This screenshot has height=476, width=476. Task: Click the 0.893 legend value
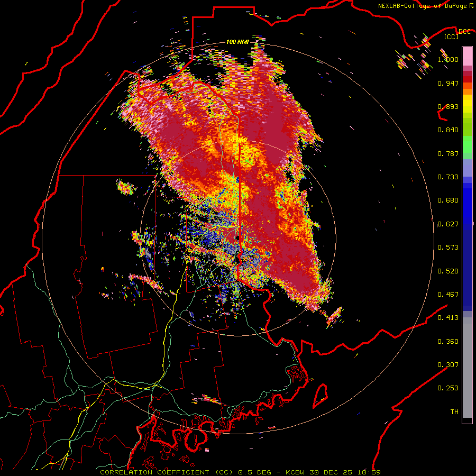[x=448, y=106]
